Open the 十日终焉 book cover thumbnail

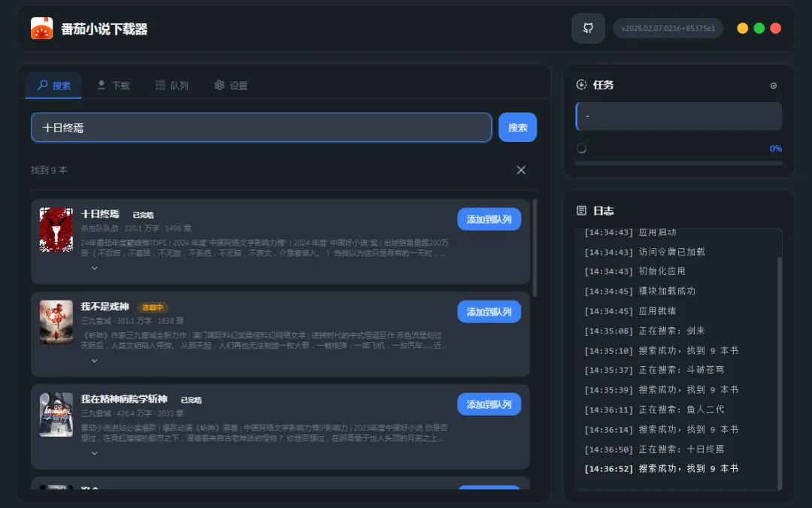coord(56,229)
